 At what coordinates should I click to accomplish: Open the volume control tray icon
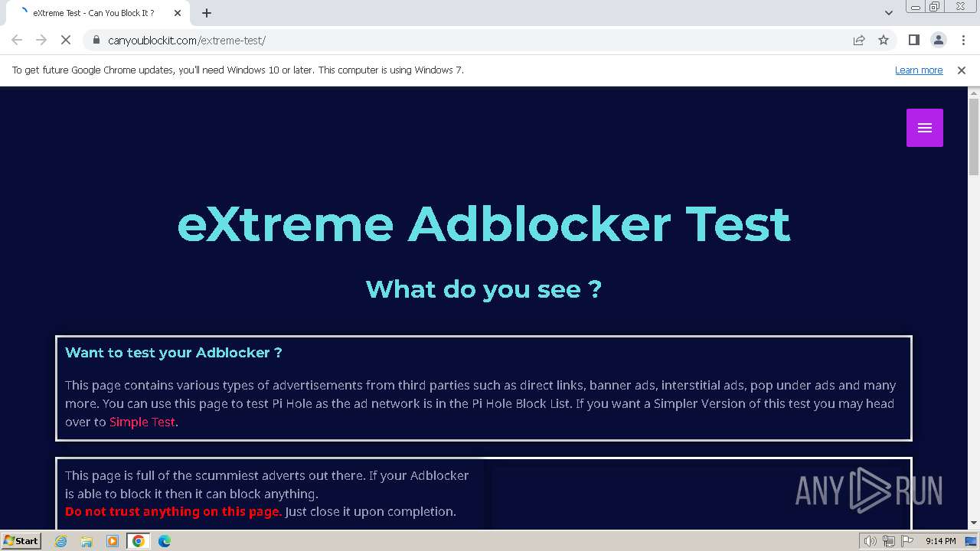coord(871,541)
